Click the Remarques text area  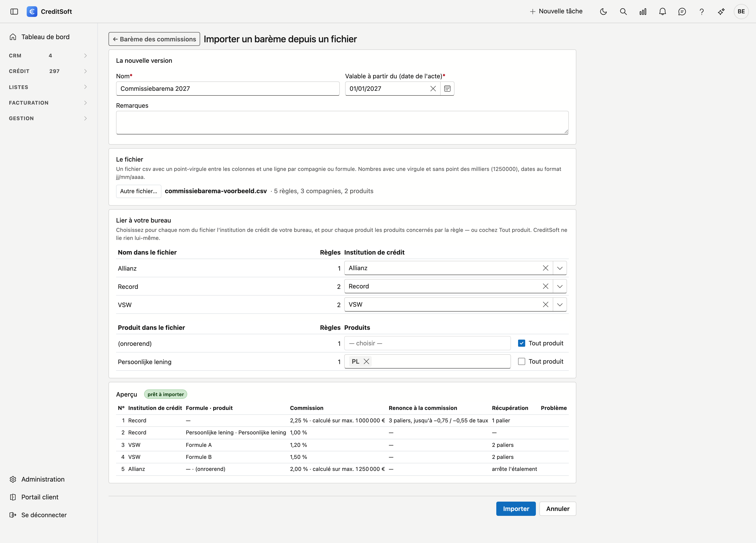click(x=342, y=123)
